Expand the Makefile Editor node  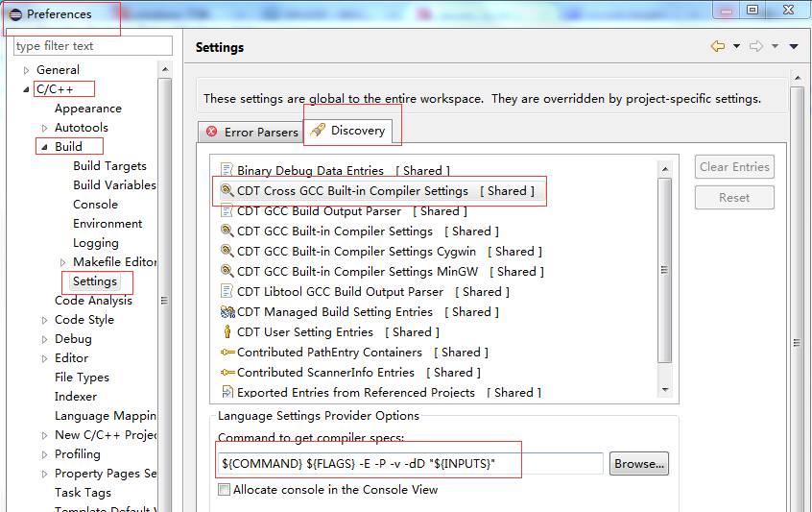coord(62,262)
